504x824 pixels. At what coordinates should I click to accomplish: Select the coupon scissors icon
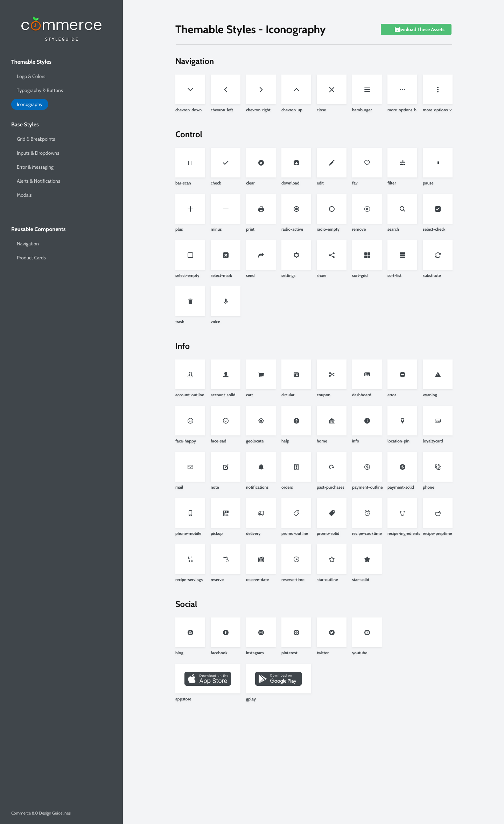click(x=332, y=375)
